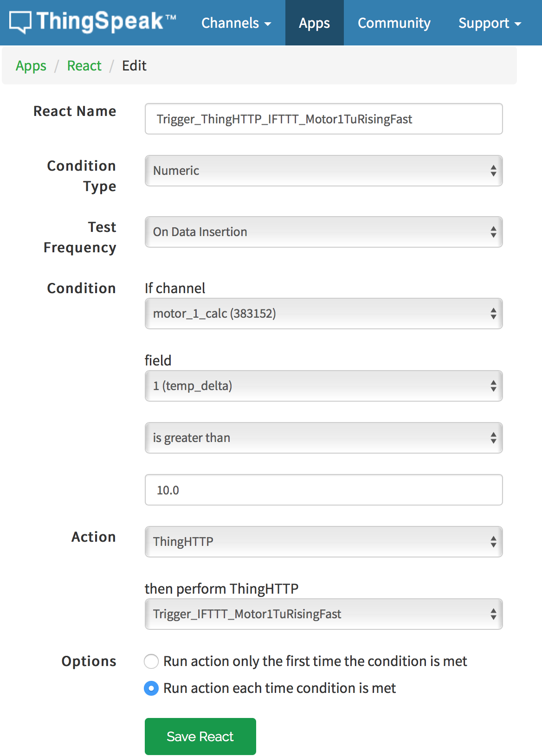Image resolution: width=542 pixels, height=756 pixels.
Task: Go to the Apps navigation tab
Action: [314, 23]
